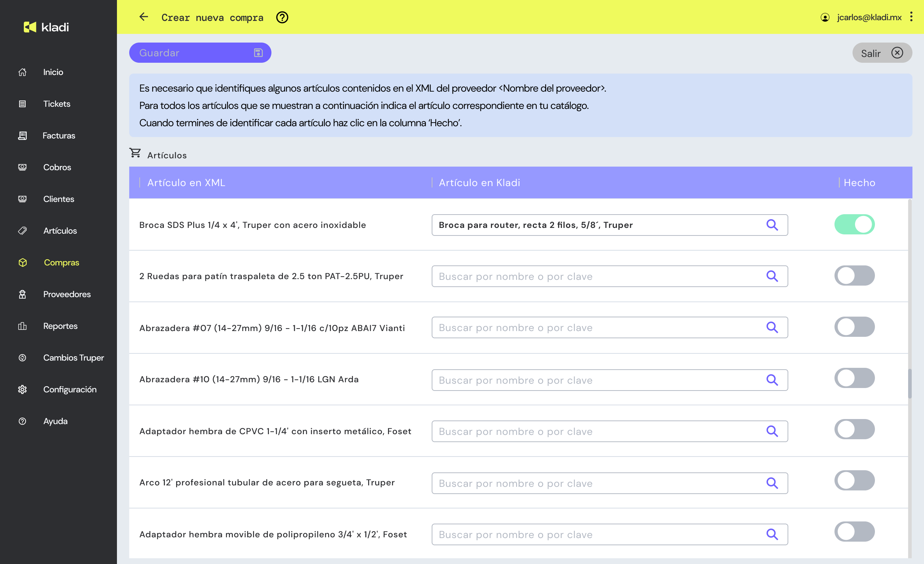The width and height of the screenshot is (924, 564).
Task: Open the help question mark icon
Action: click(282, 17)
